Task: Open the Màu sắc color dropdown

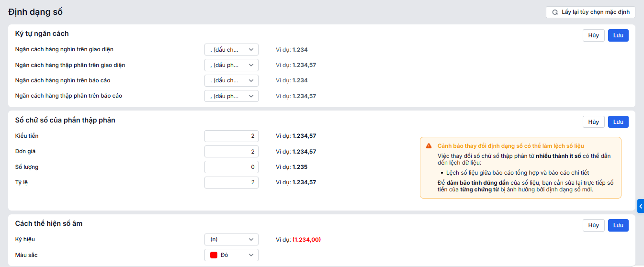Action: coord(231,255)
